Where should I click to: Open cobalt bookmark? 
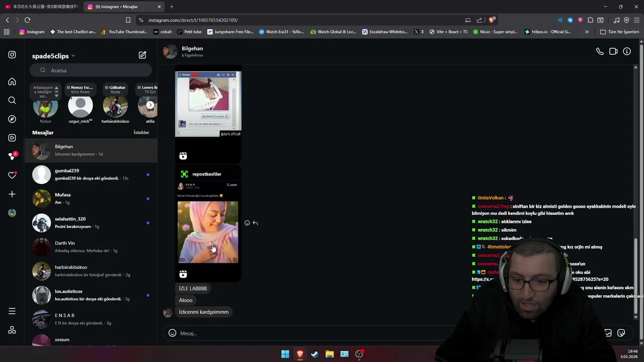pyautogui.click(x=163, y=32)
